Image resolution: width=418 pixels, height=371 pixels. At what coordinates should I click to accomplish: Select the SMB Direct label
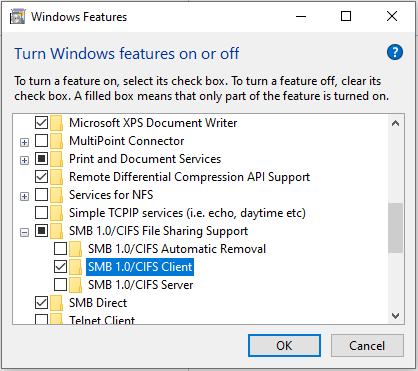click(x=98, y=303)
